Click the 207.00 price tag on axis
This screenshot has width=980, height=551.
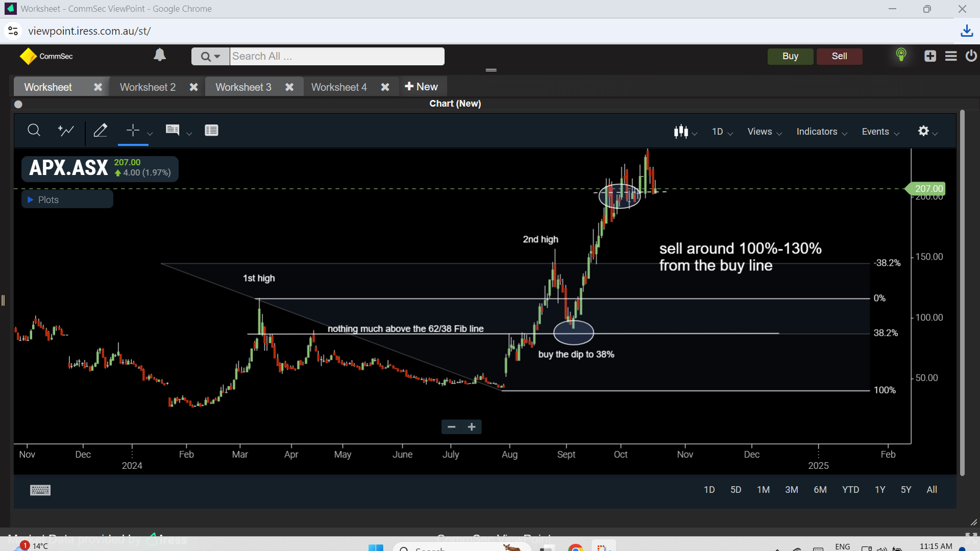click(925, 189)
